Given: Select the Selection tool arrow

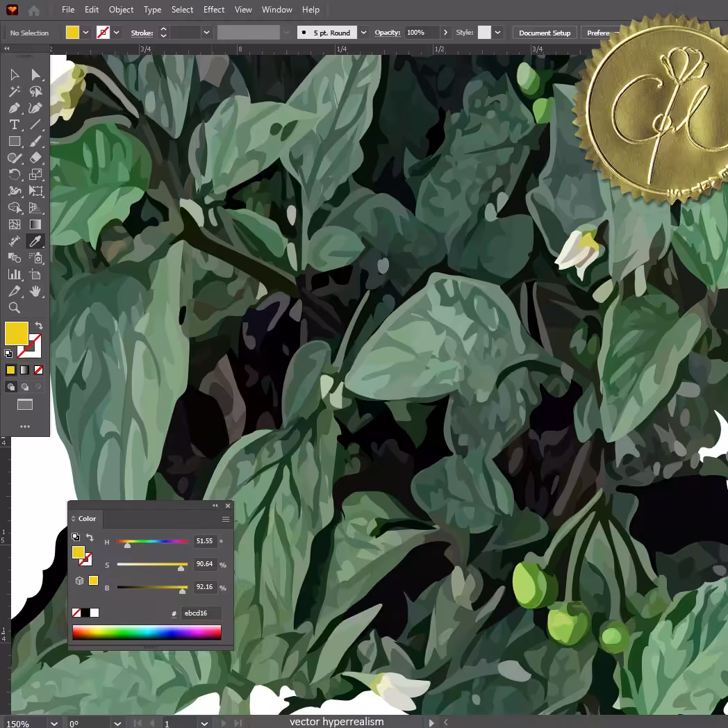Looking at the screenshot, I should pos(15,75).
